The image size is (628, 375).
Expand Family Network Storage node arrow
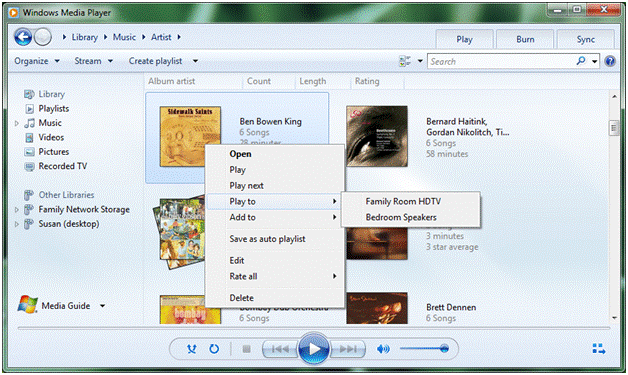[x=17, y=210]
